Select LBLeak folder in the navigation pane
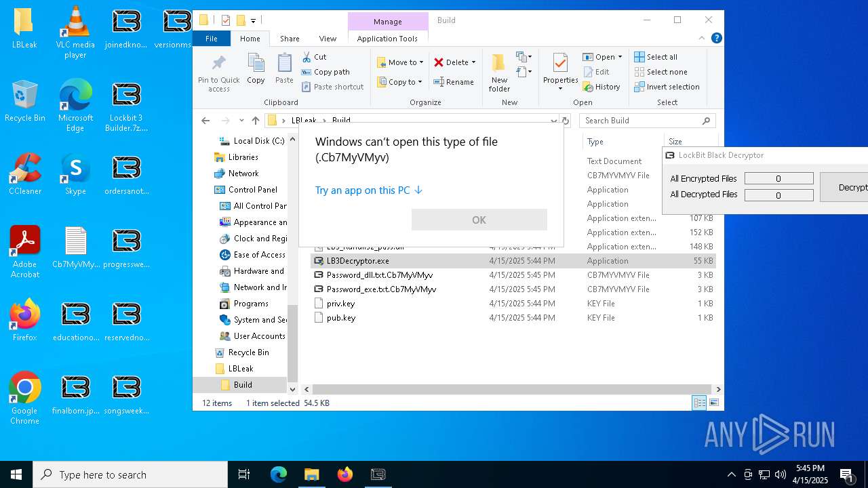Screen dimensions: 868x488 (241, 369)
